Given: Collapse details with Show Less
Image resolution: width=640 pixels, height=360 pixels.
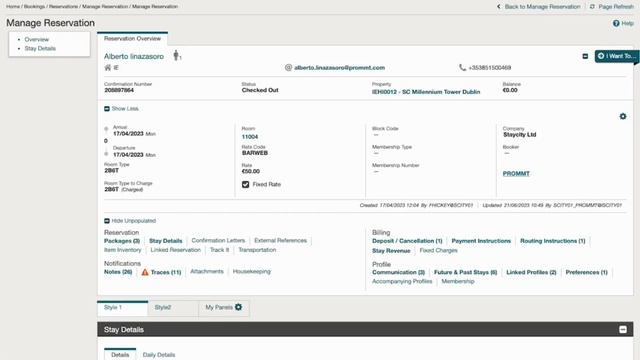Looking at the screenshot, I should (x=121, y=109).
